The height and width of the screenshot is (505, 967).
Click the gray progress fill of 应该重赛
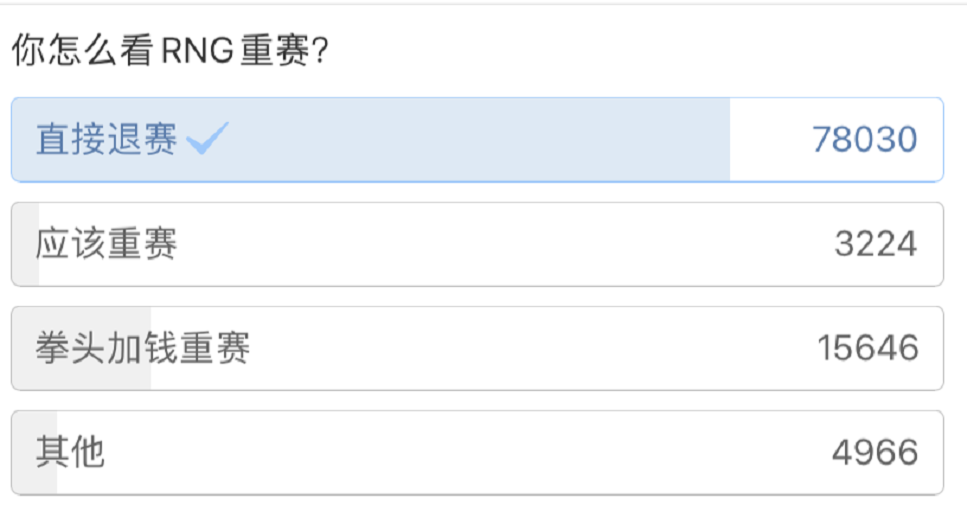click(x=25, y=244)
